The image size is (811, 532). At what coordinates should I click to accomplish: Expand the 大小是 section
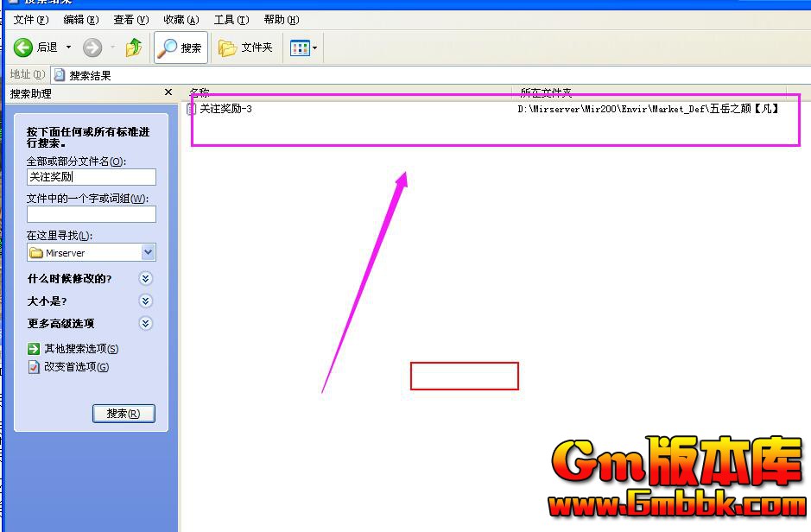(146, 301)
